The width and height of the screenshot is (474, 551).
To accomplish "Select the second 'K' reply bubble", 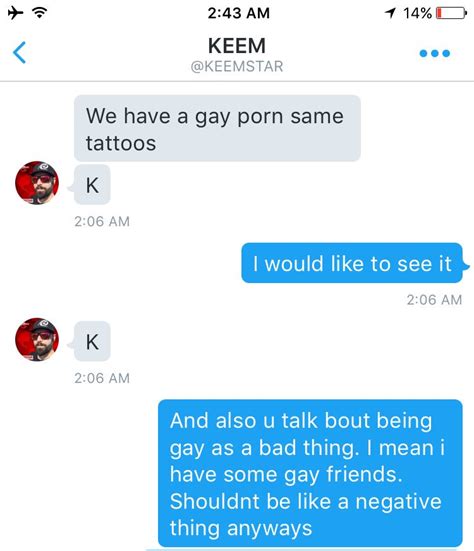I will coord(92,341).
